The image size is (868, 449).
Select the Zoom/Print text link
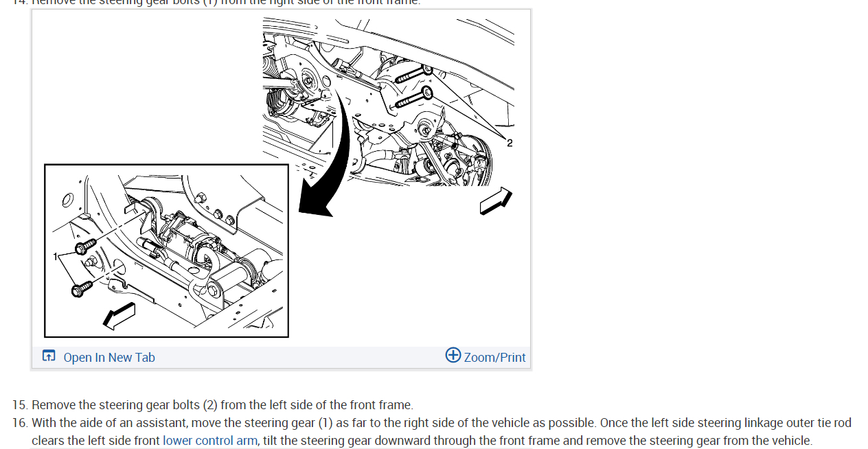coord(494,357)
